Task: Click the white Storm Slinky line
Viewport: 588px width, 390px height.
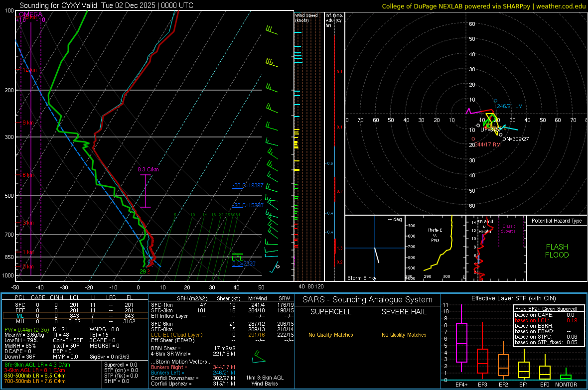Action: (x=377, y=255)
